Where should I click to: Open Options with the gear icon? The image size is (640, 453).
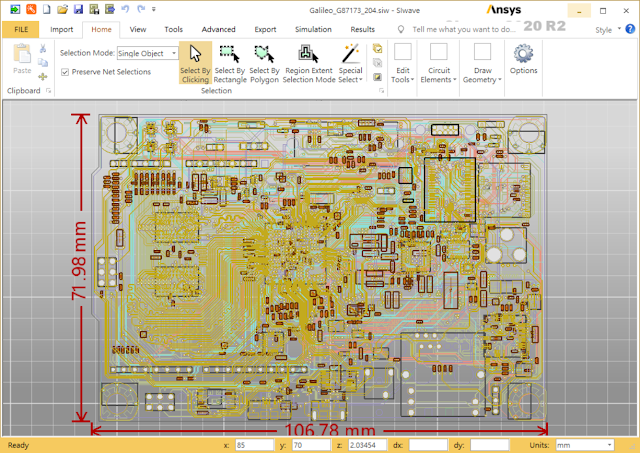coord(523,59)
